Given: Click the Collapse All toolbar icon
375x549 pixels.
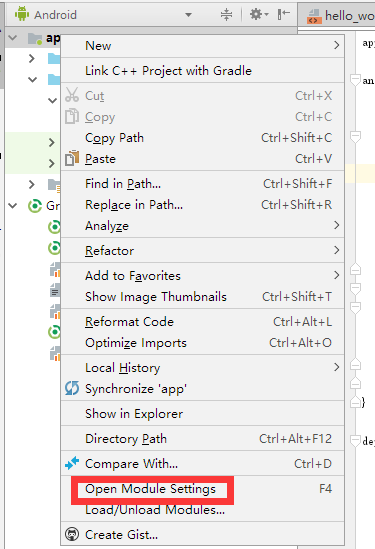Looking at the screenshot, I should pyautogui.click(x=227, y=15).
